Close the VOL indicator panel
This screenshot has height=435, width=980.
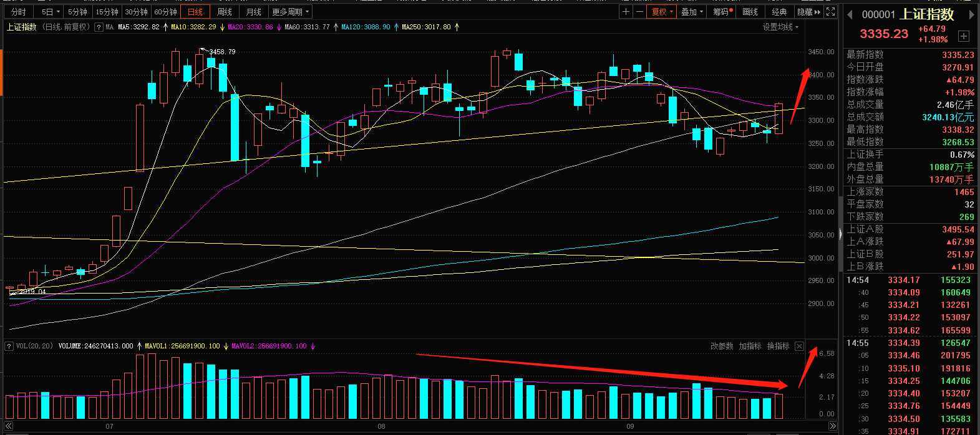[799, 347]
